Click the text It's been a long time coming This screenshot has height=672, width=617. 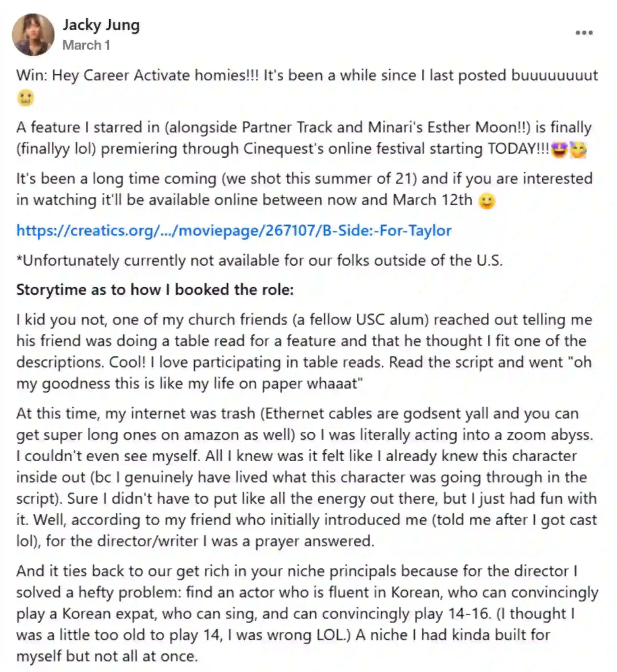click(117, 178)
